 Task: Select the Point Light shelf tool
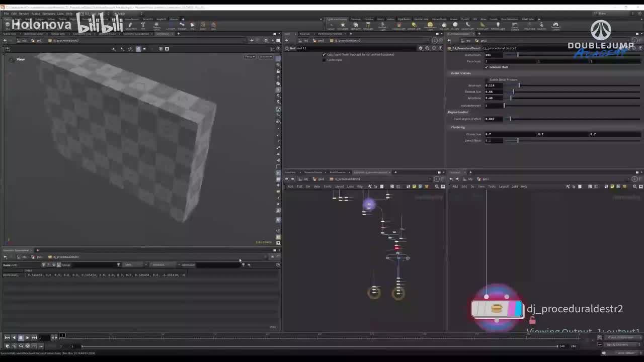(x=343, y=25)
